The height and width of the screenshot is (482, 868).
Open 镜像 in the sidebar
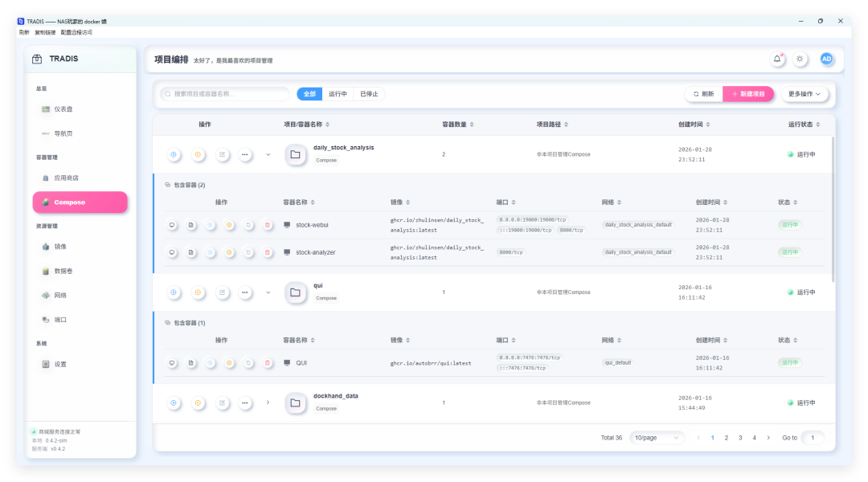tap(80, 247)
